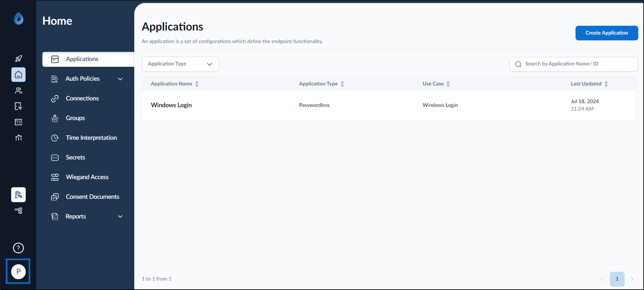
Task: Go to pagination page 1
Action: 617,279
